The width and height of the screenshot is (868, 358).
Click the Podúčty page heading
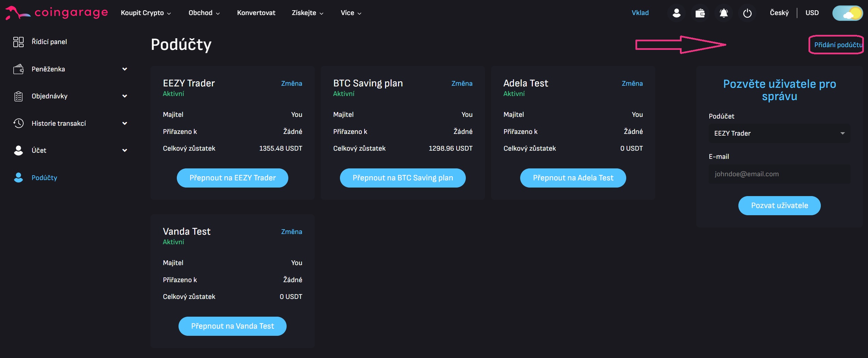(181, 44)
